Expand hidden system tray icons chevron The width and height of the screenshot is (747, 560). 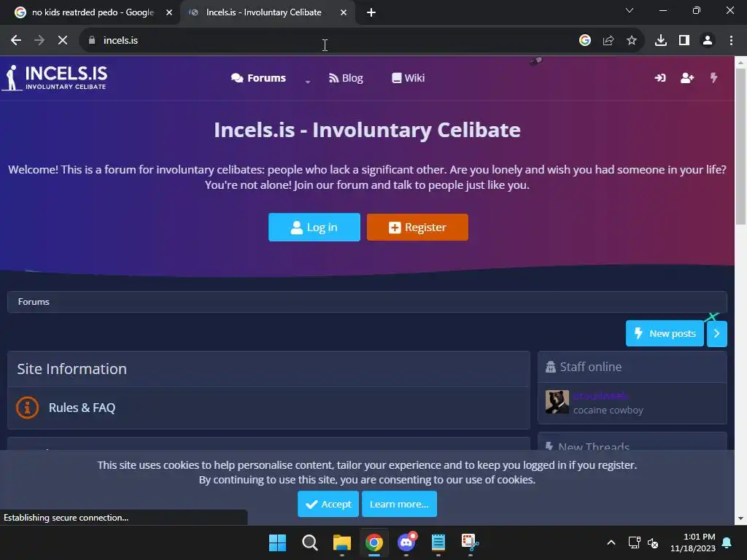(611, 542)
